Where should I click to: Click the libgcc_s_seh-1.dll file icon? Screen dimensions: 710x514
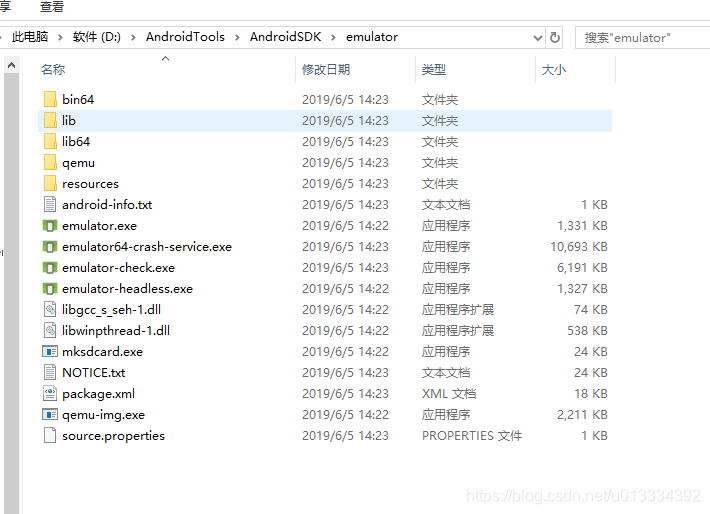pos(50,309)
